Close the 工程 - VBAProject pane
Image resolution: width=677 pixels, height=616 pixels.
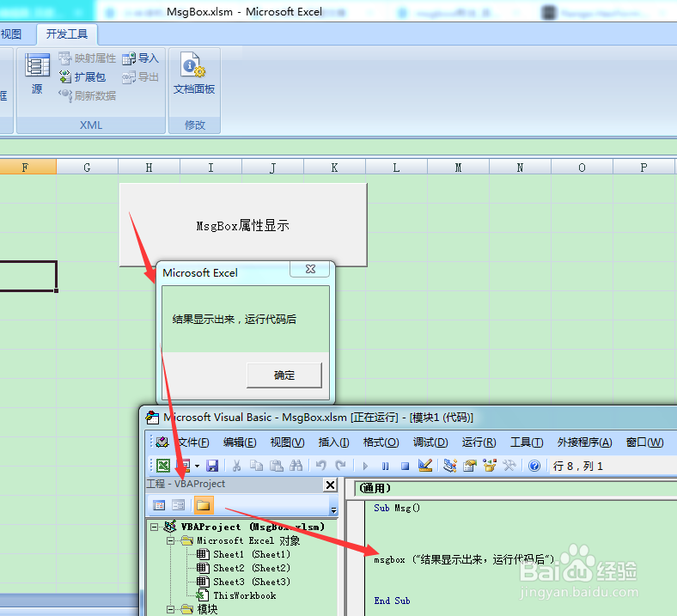pos(330,485)
